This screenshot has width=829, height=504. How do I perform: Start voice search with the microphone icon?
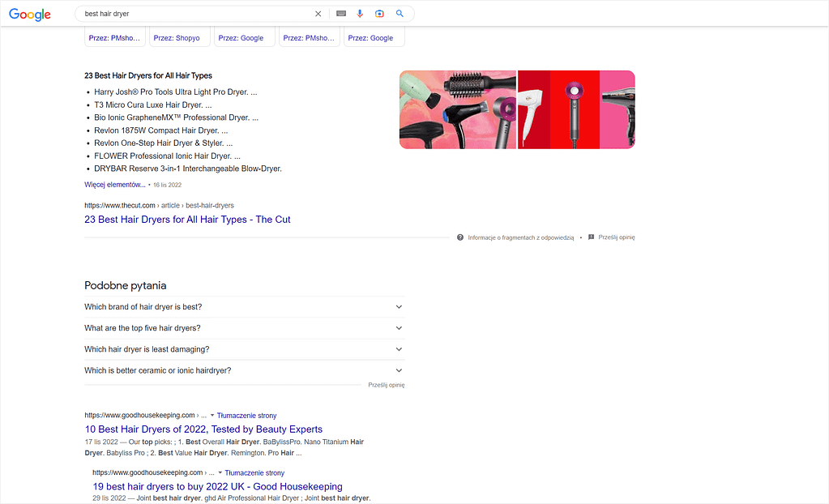pos(360,13)
